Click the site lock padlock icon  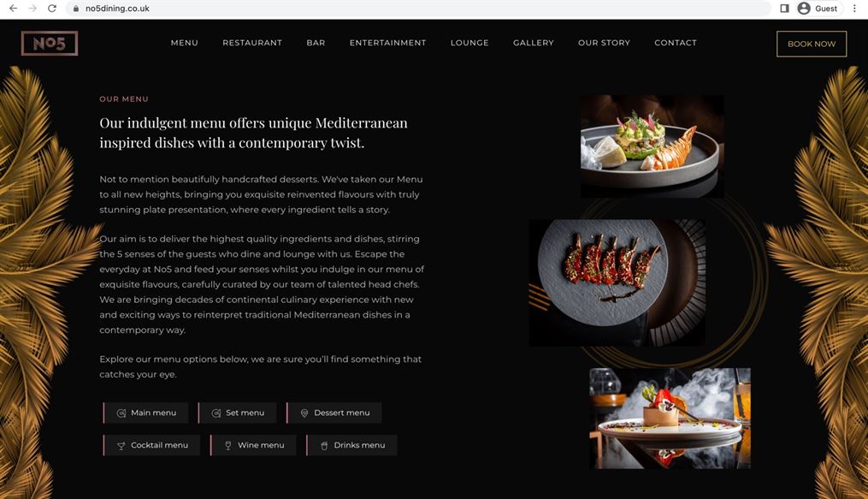click(x=76, y=9)
